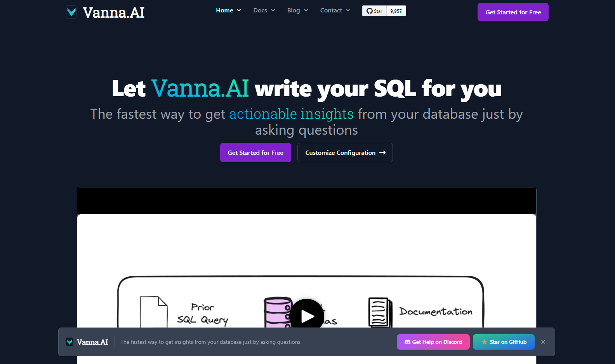Viewport: 615px width, 364px height.
Task: Click Get Help on Discord button
Action: coord(433,342)
